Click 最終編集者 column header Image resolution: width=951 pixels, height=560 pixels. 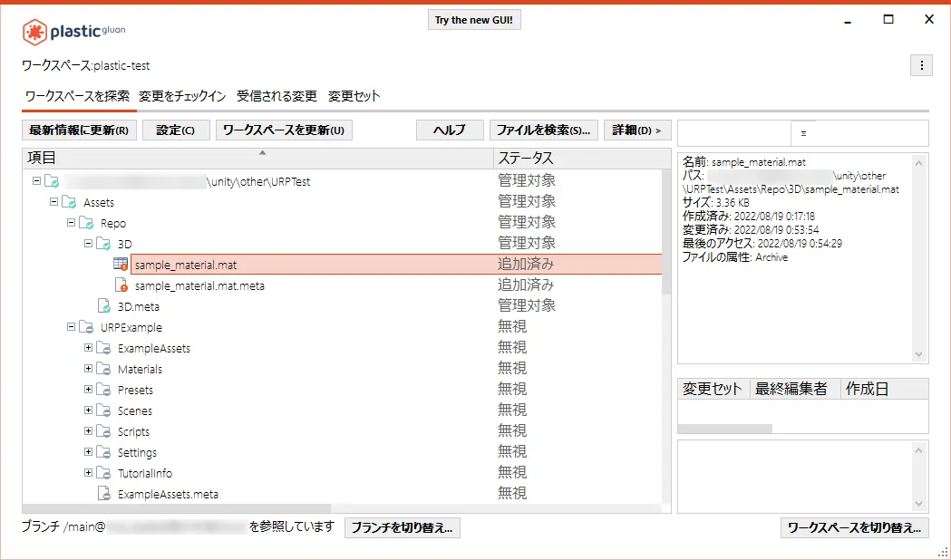[795, 389]
